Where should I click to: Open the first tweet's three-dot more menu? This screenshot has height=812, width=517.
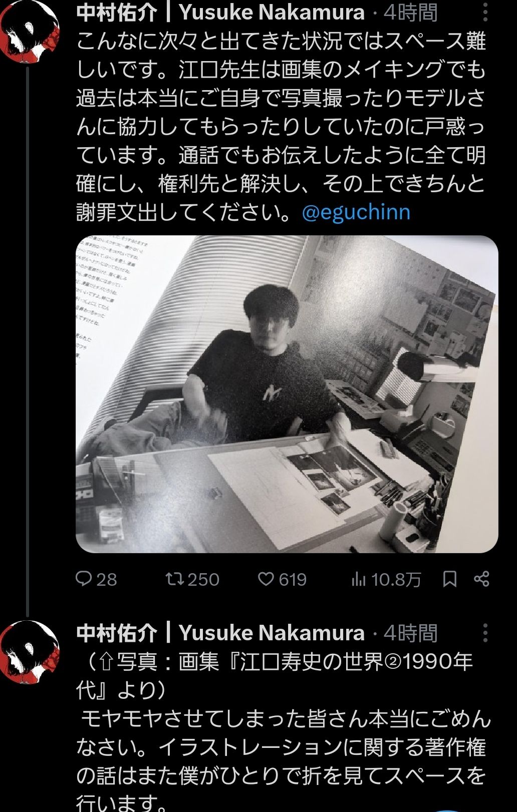tap(485, 12)
